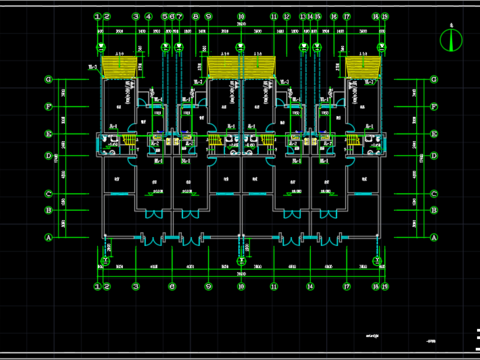This screenshot has width=480, height=360.
Task: Click top grid bubble number 3
Action: tap(136, 16)
